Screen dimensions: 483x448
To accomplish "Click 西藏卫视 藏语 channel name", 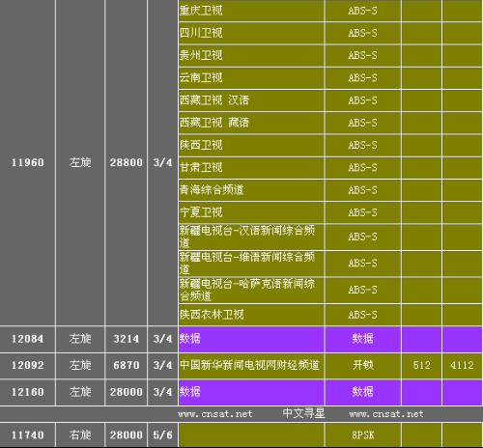I will click(214, 123).
